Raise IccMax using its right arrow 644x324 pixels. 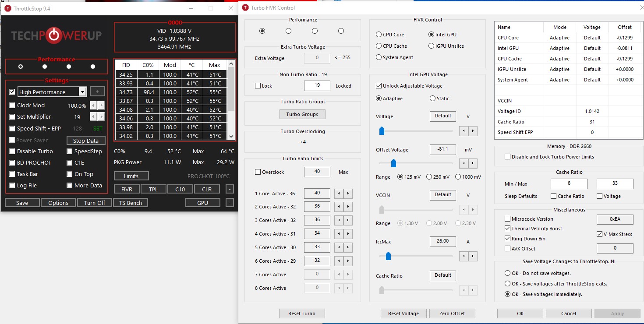click(473, 256)
